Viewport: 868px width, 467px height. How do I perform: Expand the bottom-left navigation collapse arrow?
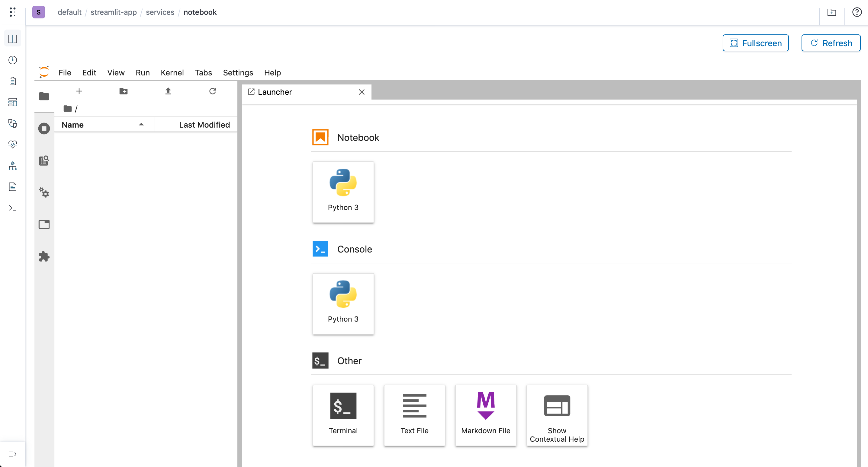(x=13, y=454)
